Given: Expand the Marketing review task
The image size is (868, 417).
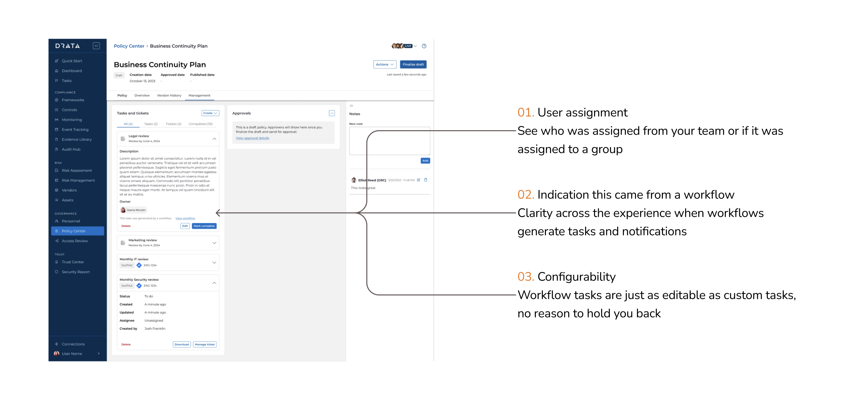Looking at the screenshot, I should tap(214, 243).
